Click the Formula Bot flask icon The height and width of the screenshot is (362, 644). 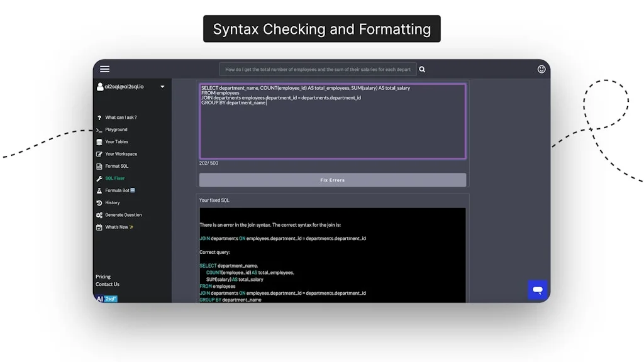pyautogui.click(x=99, y=190)
